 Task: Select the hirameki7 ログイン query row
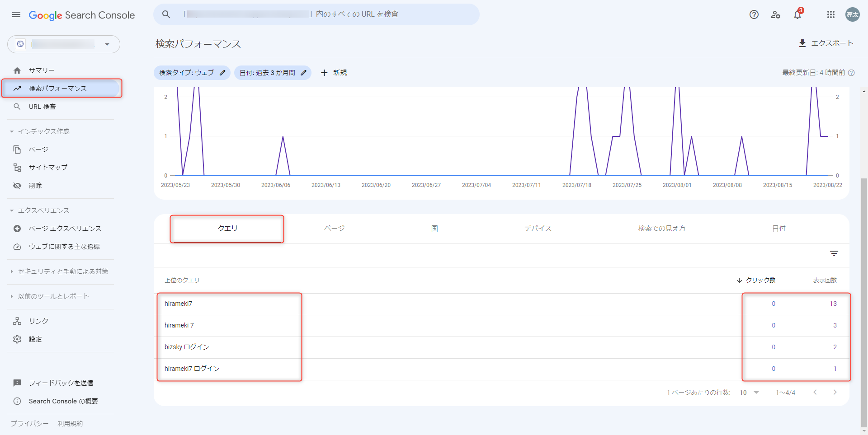click(501, 369)
